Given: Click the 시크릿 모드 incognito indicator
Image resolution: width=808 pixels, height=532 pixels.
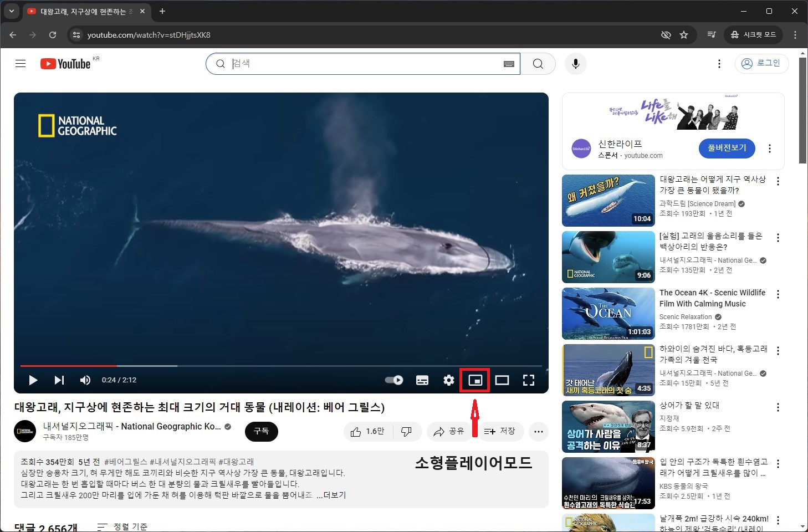Looking at the screenshot, I should tap(753, 35).
